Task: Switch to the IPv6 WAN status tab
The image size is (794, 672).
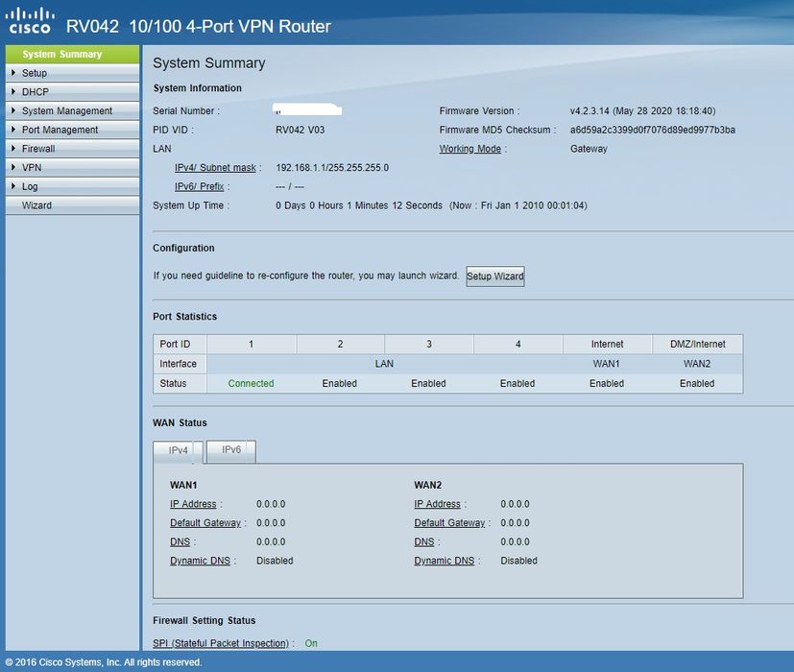Action: click(x=231, y=449)
